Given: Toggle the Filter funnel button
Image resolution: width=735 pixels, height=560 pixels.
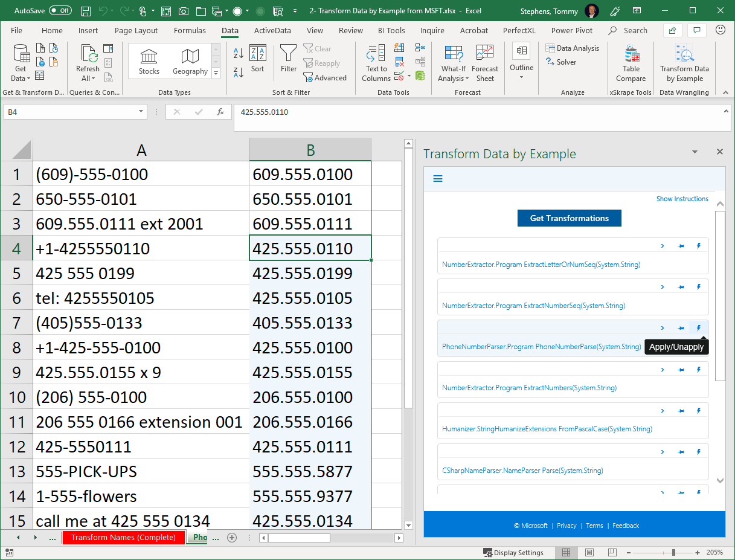Looking at the screenshot, I should pos(289,59).
